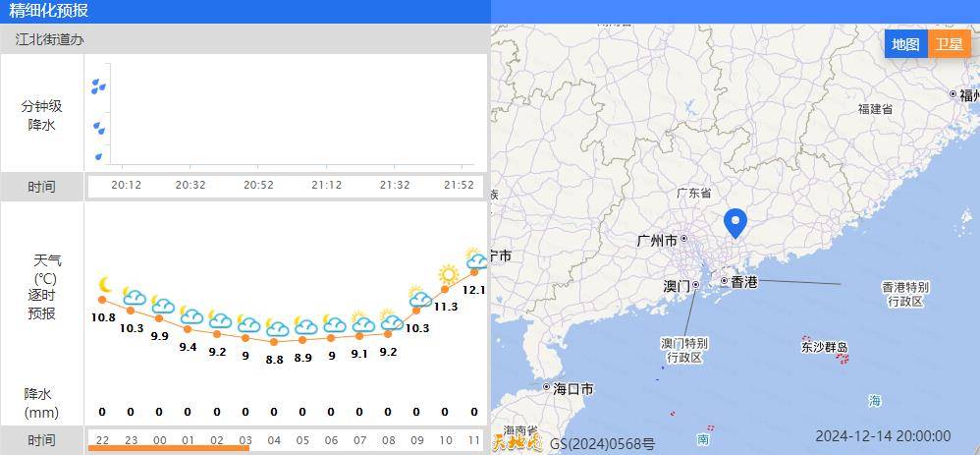980x455 pixels.
Task: Click 广州市 city marker on map
Action: 683,239
